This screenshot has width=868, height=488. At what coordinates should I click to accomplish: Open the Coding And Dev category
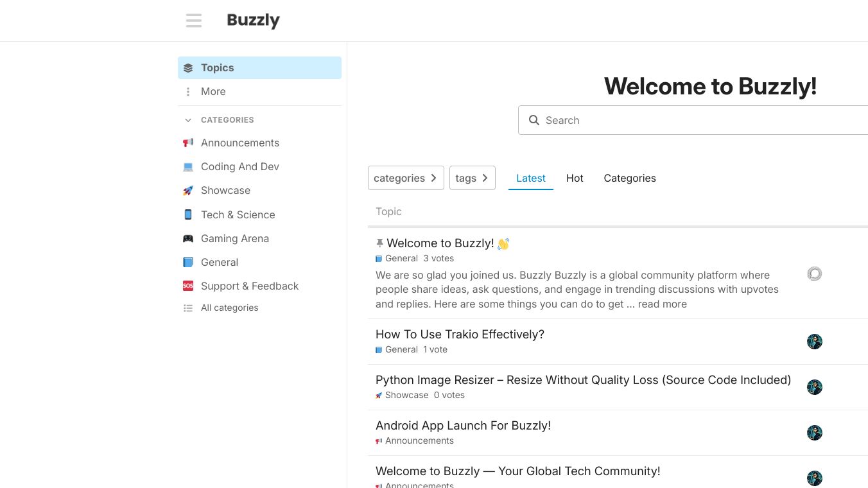point(239,166)
